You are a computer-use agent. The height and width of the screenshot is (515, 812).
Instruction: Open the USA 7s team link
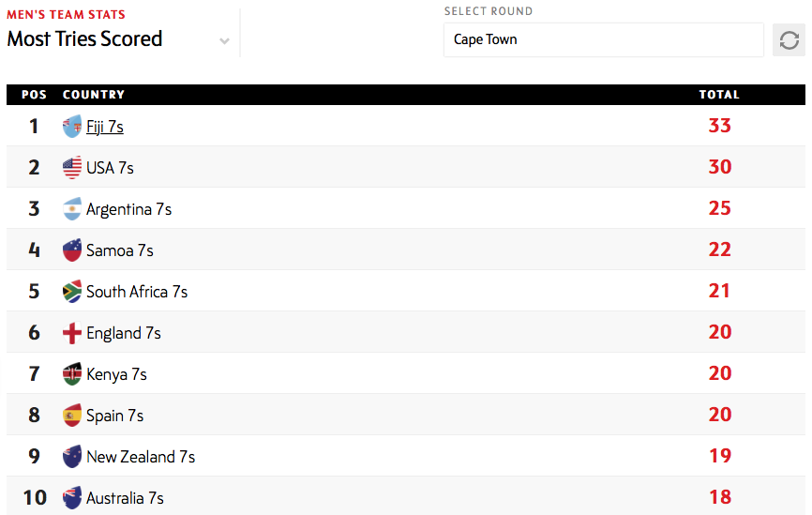point(110,168)
